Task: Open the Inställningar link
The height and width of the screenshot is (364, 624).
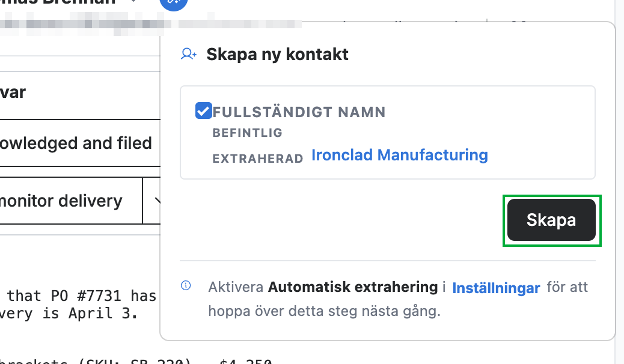Action: (497, 288)
